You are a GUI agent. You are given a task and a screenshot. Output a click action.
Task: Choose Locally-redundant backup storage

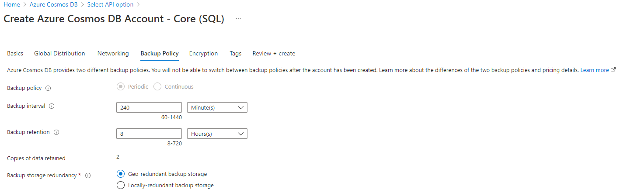(121, 186)
